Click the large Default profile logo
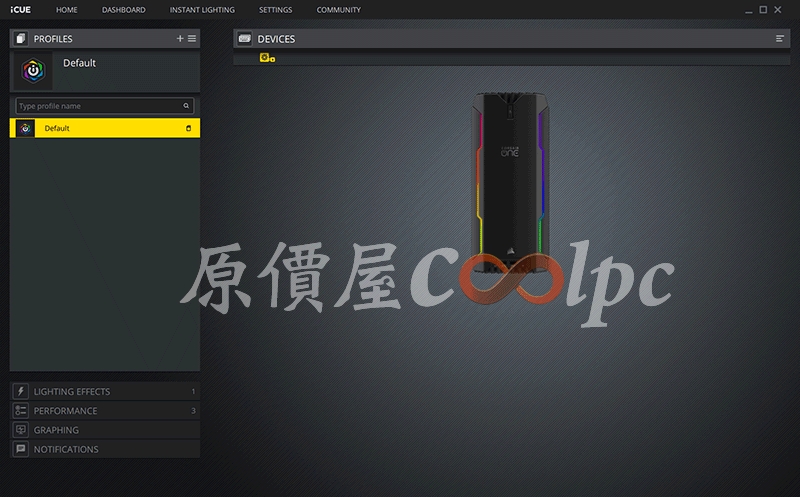 33,71
